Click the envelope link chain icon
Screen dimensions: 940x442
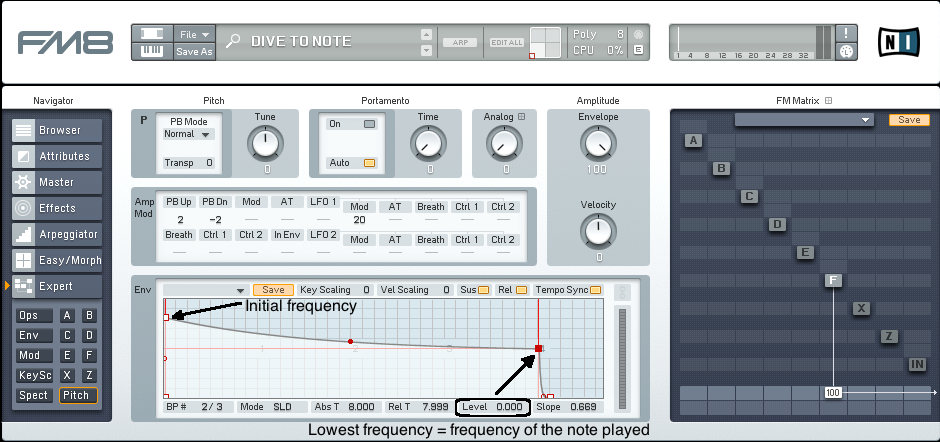[x=623, y=292]
